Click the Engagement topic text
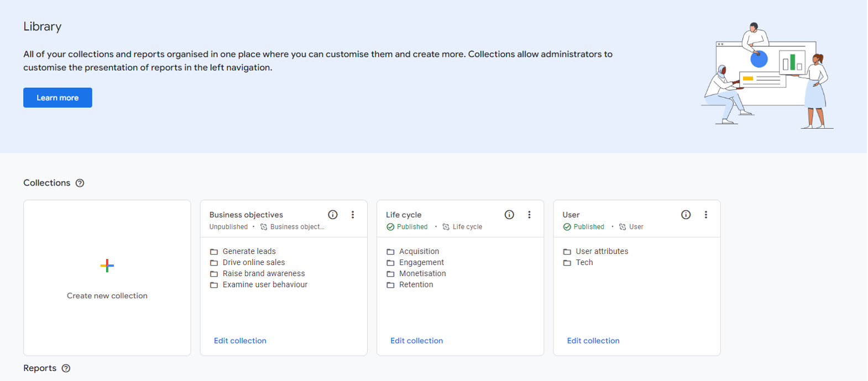868x381 pixels. [421, 262]
